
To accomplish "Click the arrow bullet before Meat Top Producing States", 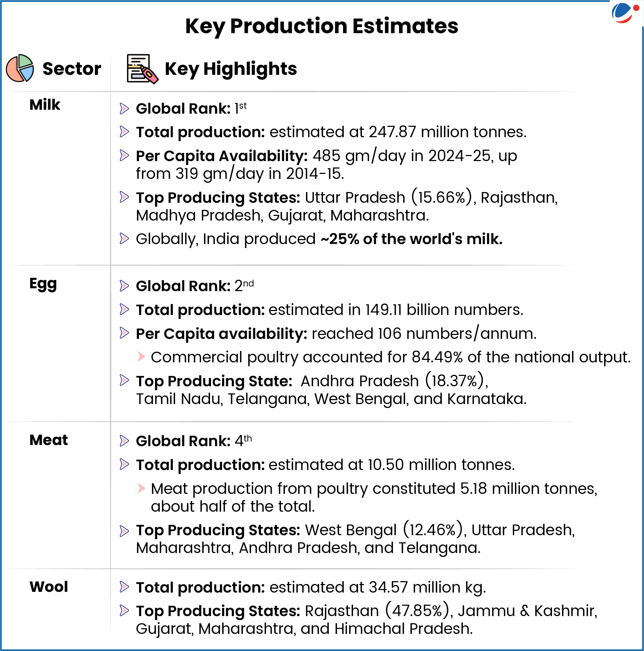I will [x=124, y=531].
